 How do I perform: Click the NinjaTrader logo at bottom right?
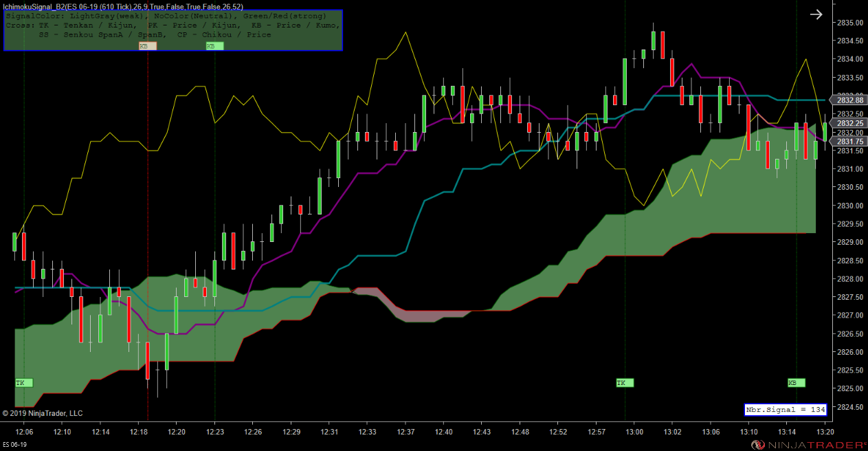pyautogui.click(x=808, y=444)
